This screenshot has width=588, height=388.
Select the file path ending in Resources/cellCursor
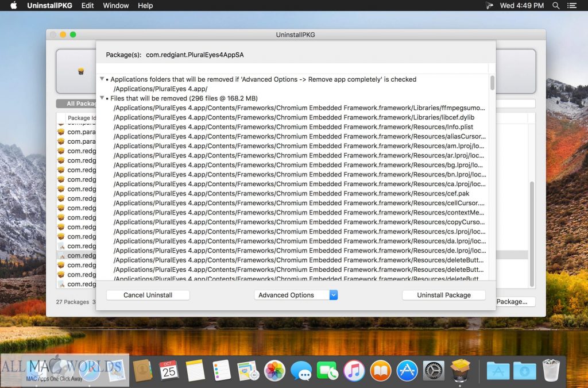tap(299, 203)
